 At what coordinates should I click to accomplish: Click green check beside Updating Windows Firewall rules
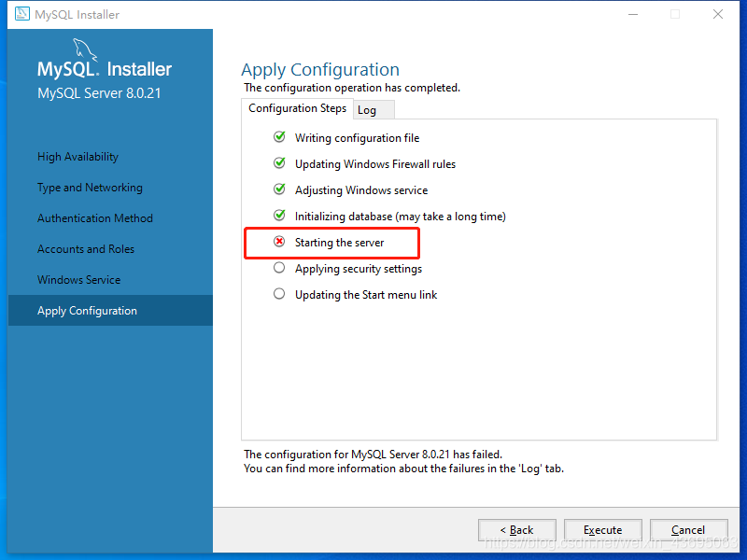(x=279, y=163)
